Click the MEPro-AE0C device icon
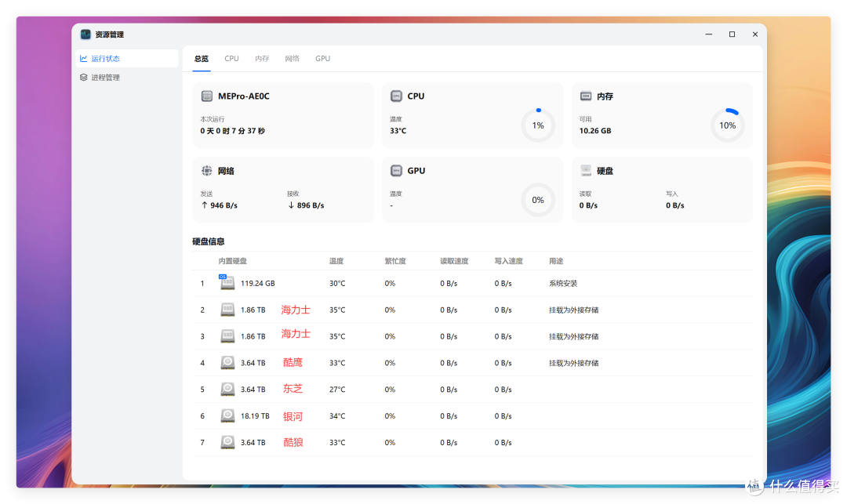This screenshot has height=504, width=847. tap(207, 96)
